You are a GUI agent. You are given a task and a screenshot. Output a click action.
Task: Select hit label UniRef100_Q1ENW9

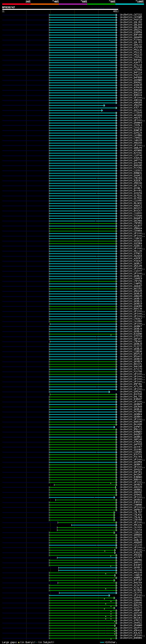(x=131, y=80)
